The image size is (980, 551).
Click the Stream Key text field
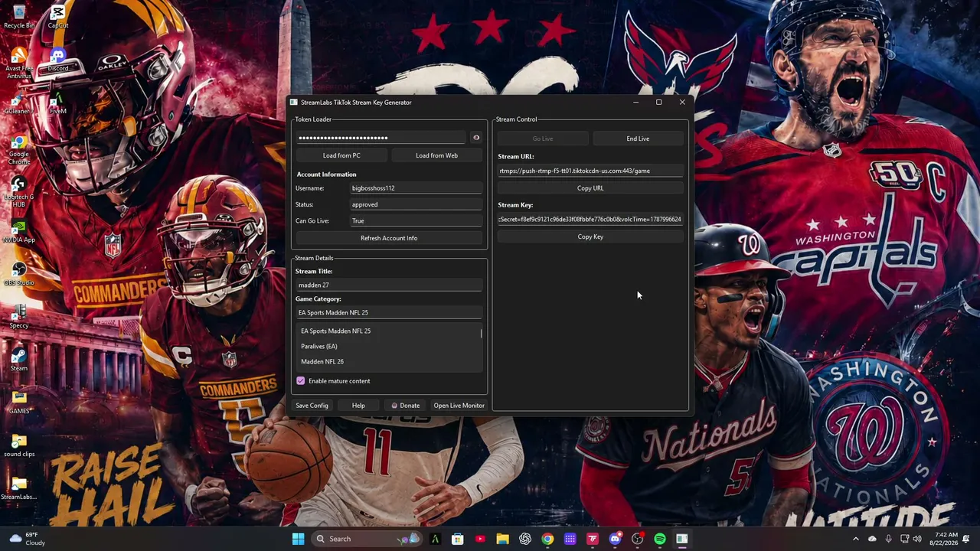590,220
